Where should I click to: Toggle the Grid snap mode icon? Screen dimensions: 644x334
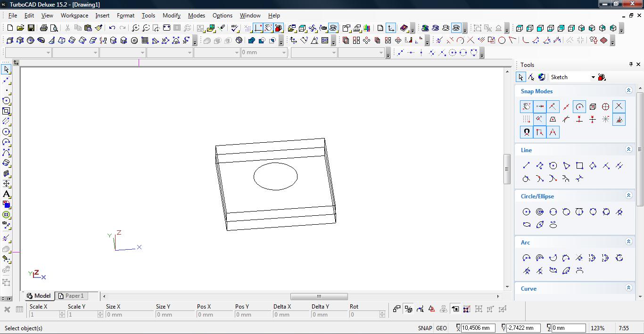pos(527,120)
